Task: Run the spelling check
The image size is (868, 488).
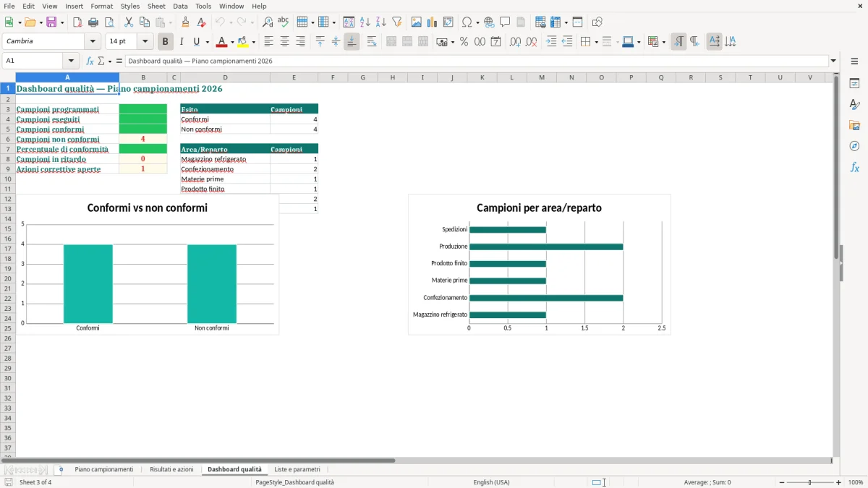Action: (x=284, y=22)
